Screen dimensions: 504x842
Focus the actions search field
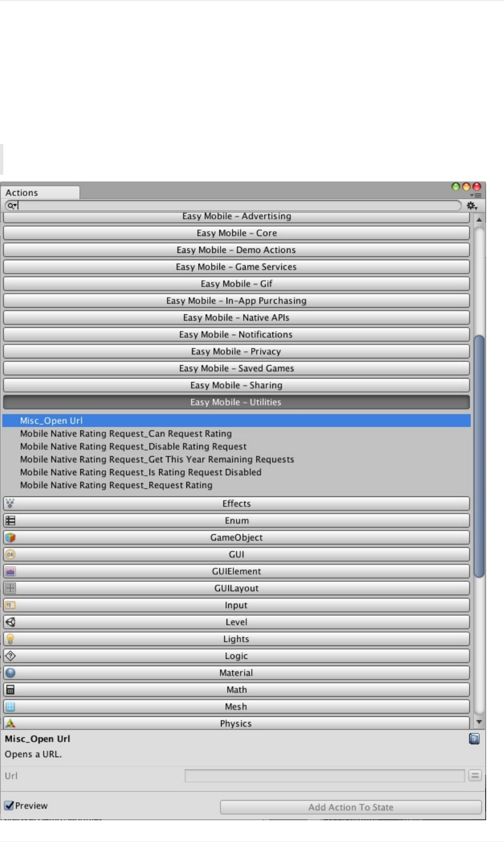tap(233, 205)
